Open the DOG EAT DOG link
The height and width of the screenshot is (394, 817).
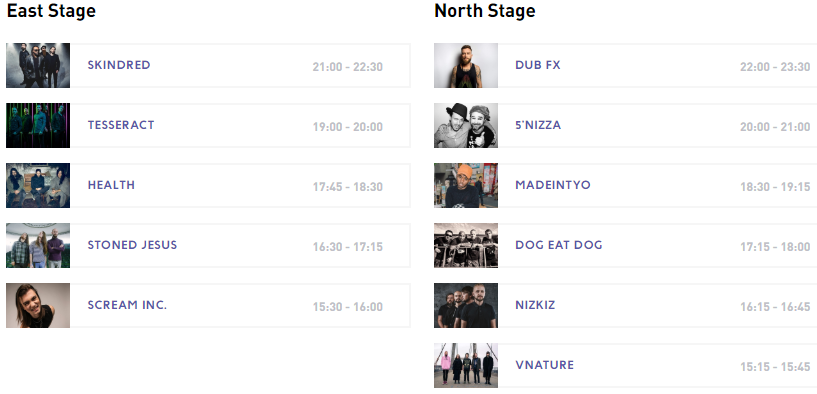point(559,245)
